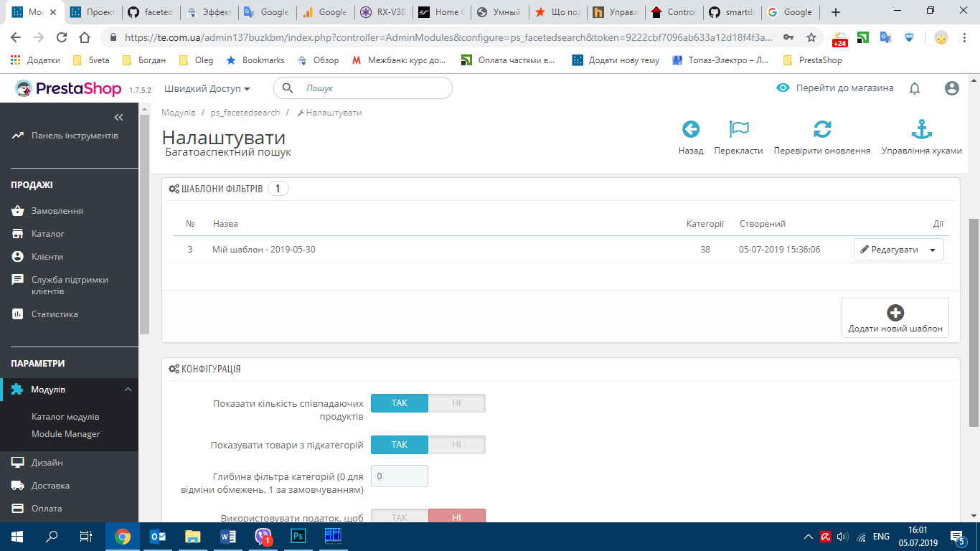Click the Chrome address bar URL
This screenshot has height=551, width=980.
tap(448, 37)
